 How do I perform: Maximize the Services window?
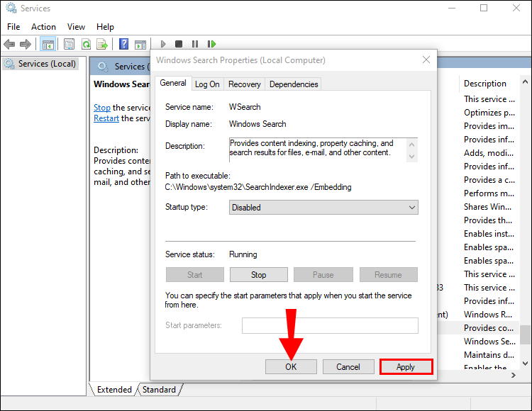[x=484, y=8]
